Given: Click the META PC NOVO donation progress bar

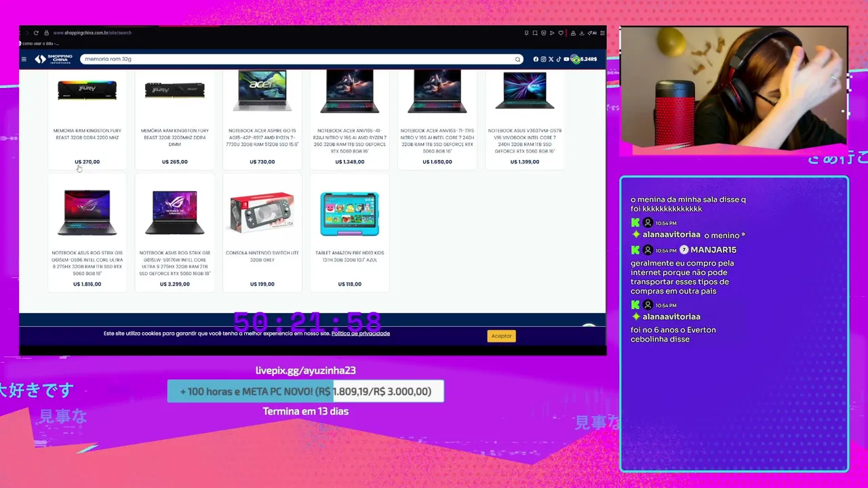Looking at the screenshot, I should click(306, 391).
